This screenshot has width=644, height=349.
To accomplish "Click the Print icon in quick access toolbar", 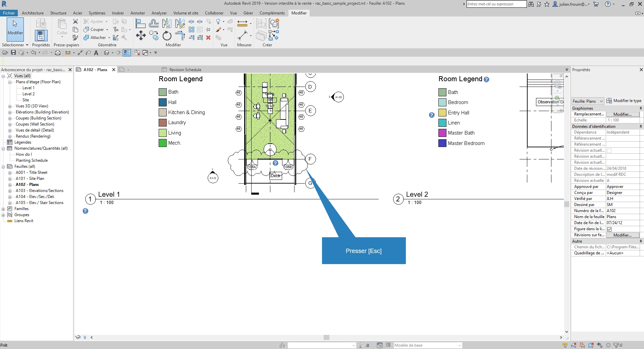I will [x=58, y=53].
